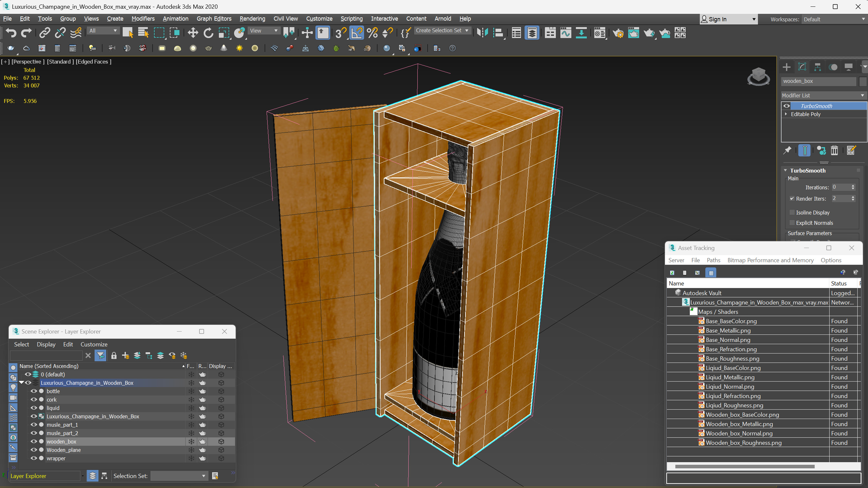
Task: Toggle the Percent Snap icon
Action: (372, 33)
